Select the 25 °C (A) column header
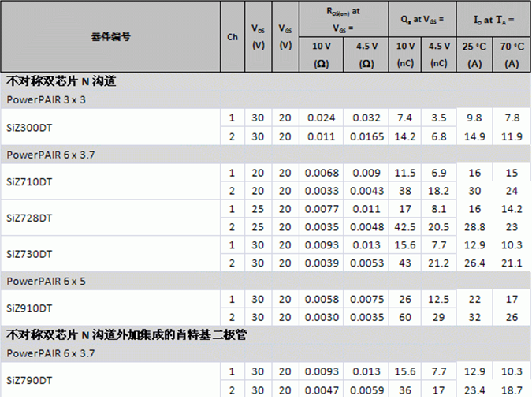 [474, 54]
